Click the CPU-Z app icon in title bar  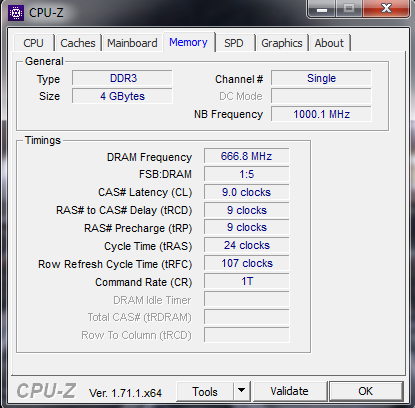click(16, 13)
